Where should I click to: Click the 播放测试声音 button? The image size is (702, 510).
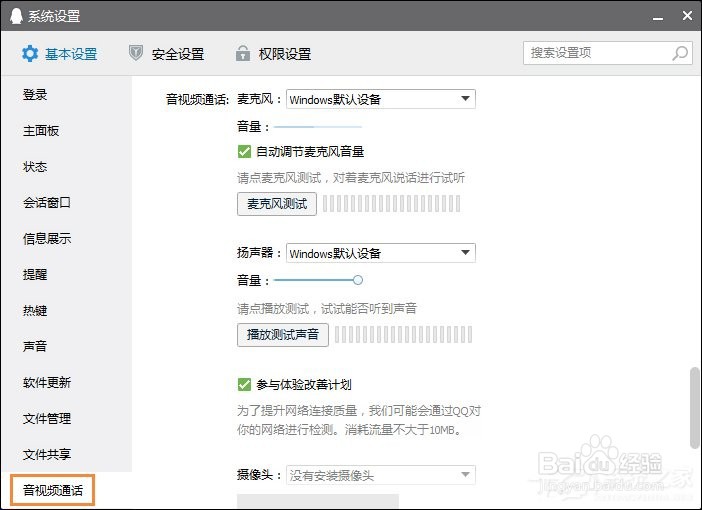283,334
